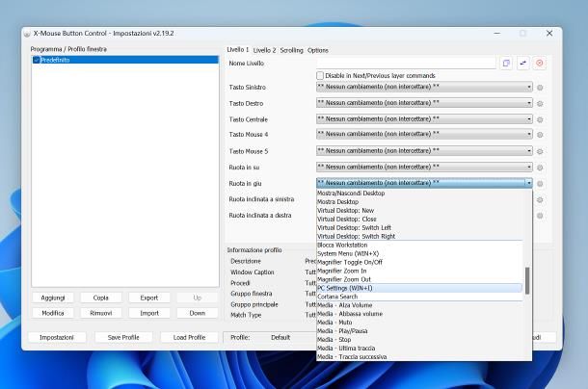Collapse the Ruota in giu dropdown arrow
The height and width of the screenshot is (389, 588).
point(529,183)
